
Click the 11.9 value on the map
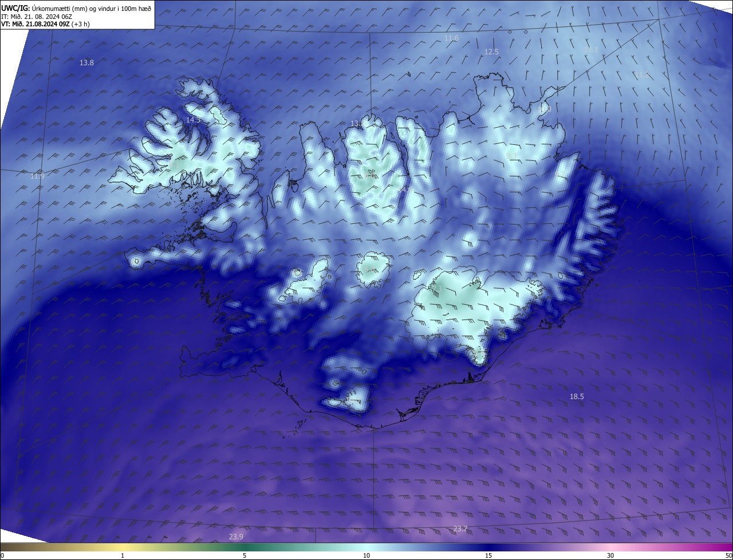pyautogui.click(x=37, y=176)
